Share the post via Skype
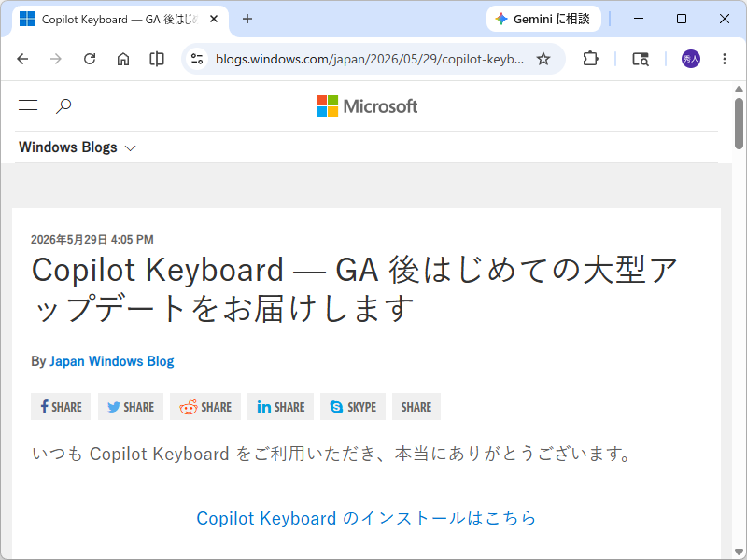 point(353,407)
